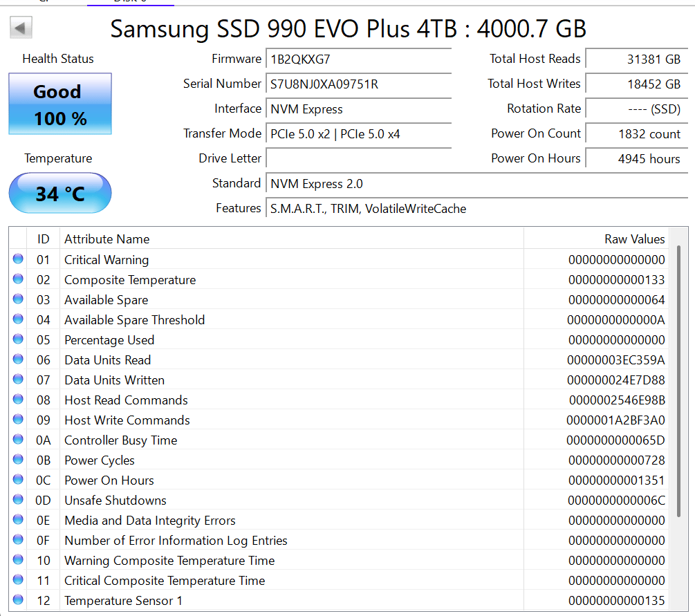Click the raw value 0000000000065D

click(615, 440)
